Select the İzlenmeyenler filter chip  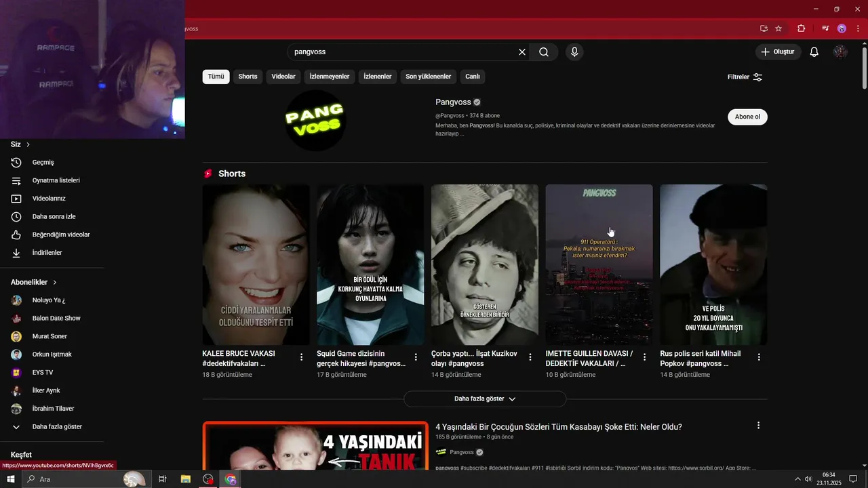330,77
